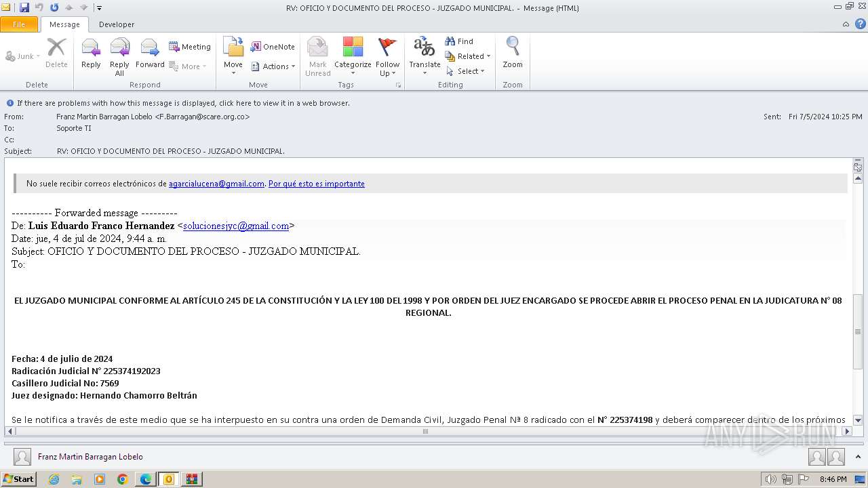Click the Save icon in quick access toolbar
This screenshot has height=488, width=868.
point(24,7)
